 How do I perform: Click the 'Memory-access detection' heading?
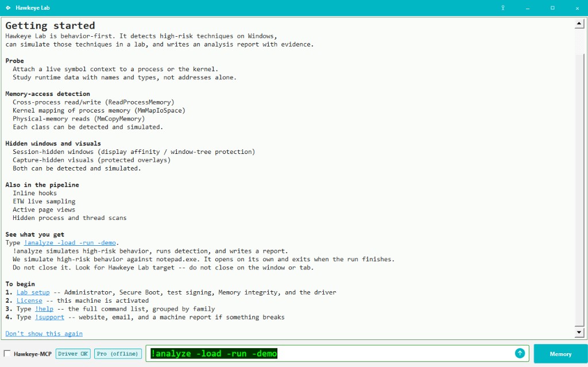(48, 94)
